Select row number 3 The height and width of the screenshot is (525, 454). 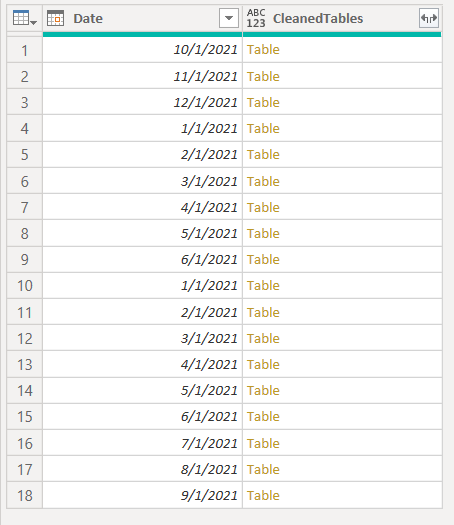pyautogui.click(x=24, y=102)
